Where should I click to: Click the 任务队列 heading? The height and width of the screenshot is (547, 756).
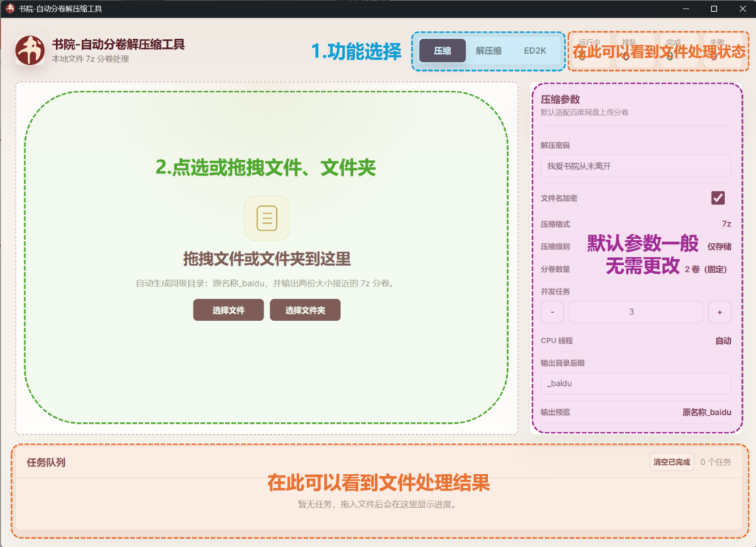(x=46, y=463)
